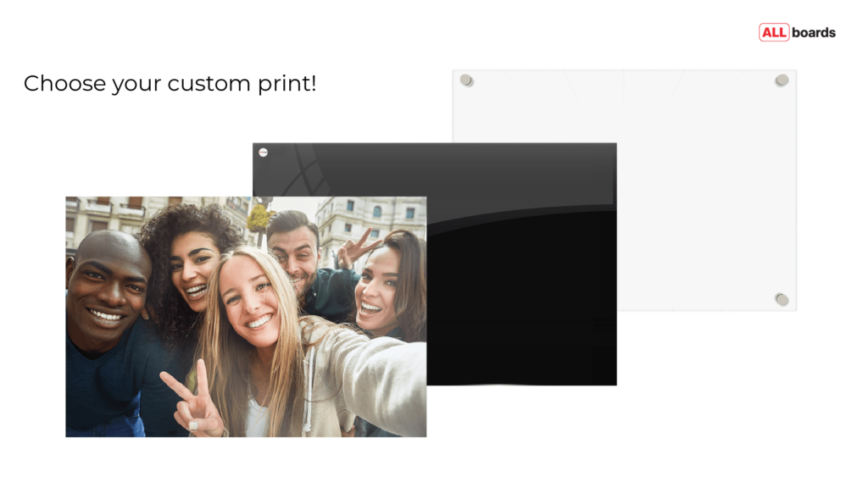Click the white building in photo background
868x488 pixels.
pyautogui.click(x=373, y=217)
